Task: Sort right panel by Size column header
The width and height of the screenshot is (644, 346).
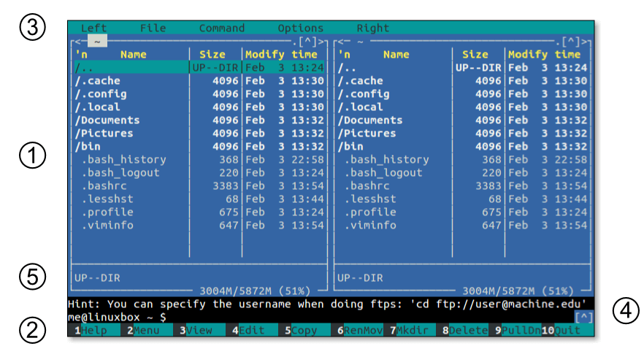Action: point(475,54)
